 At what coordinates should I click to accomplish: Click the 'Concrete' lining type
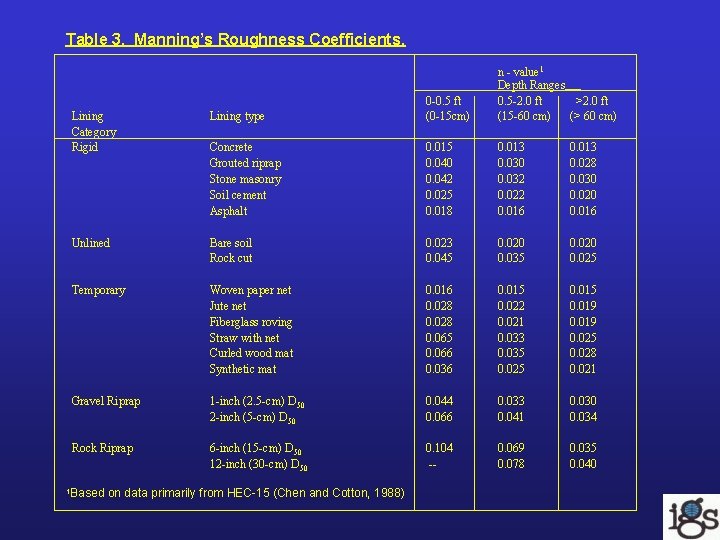click(231, 147)
